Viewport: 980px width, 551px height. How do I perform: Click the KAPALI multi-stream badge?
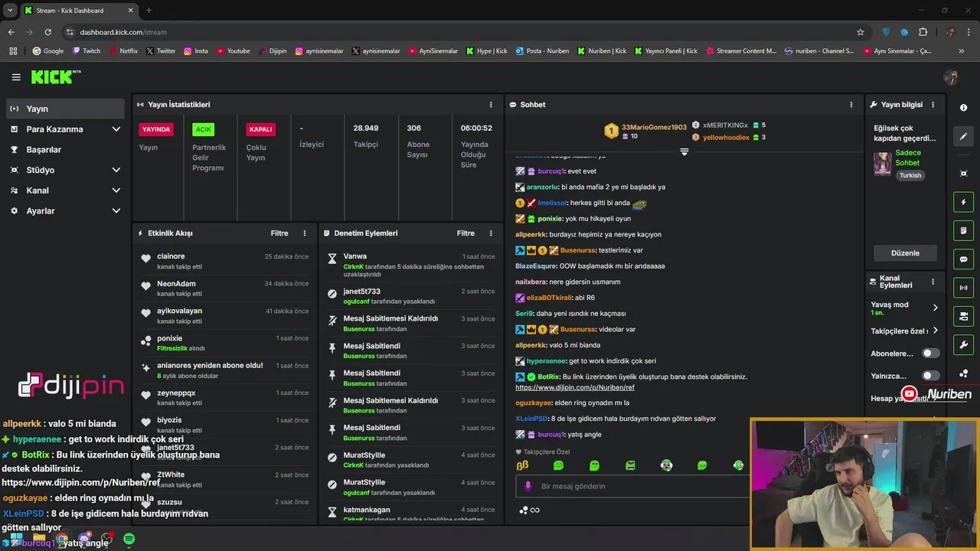coord(261,129)
